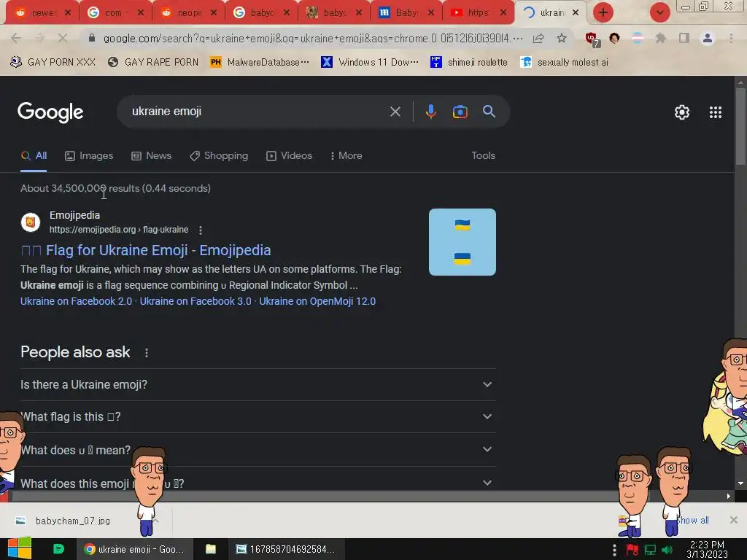Image resolution: width=747 pixels, height=560 pixels.
Task: Open the MalwareDatabase bookmark
Action: (x=260, y=63)
